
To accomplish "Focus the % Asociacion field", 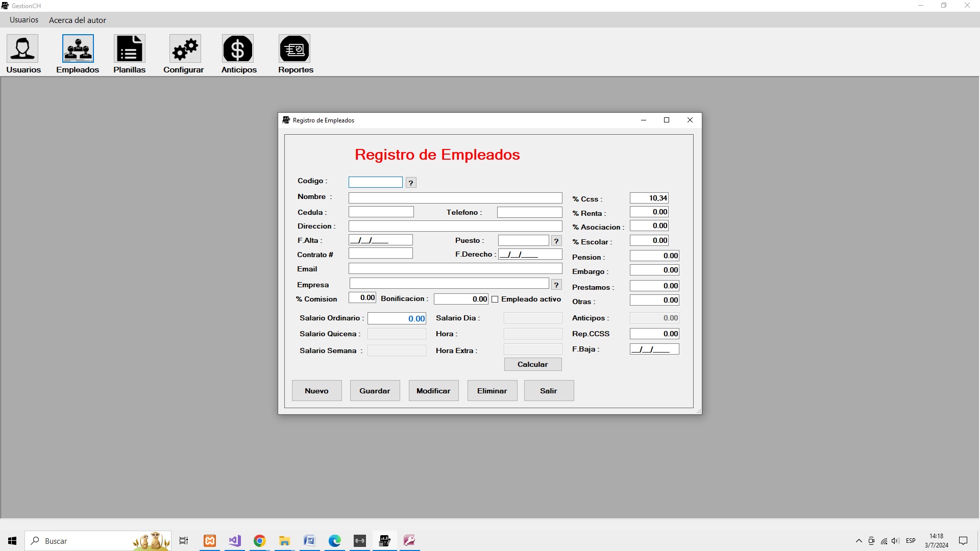I will point(649,226).
